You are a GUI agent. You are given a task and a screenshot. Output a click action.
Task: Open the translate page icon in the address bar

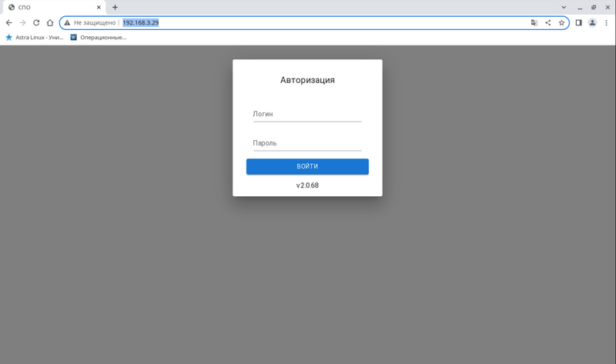pyautogui.click(x=534, y=23)
